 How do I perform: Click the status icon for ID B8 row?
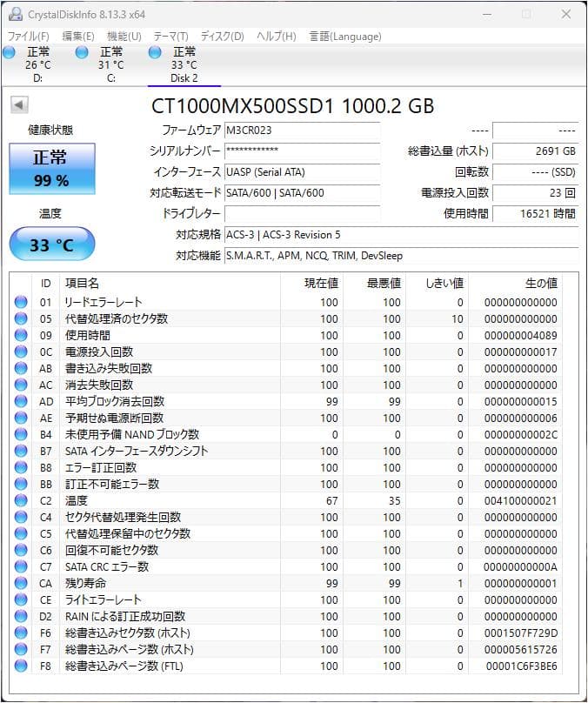click(21, 467)
